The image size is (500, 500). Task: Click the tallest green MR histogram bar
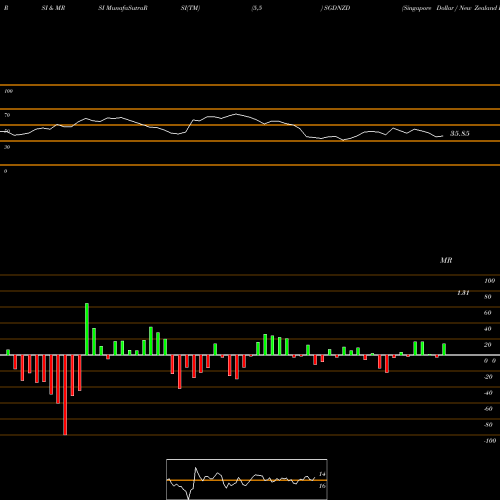[87, 329]
